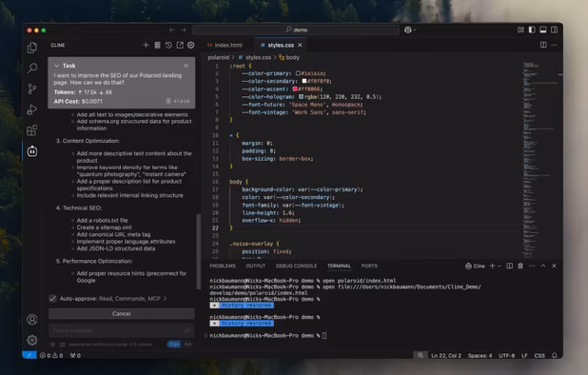Image resolution: width=588 pixels, height=375 pixels.
Task: Change indentation via Spaces: 4
Action: [x=480, y=355]
